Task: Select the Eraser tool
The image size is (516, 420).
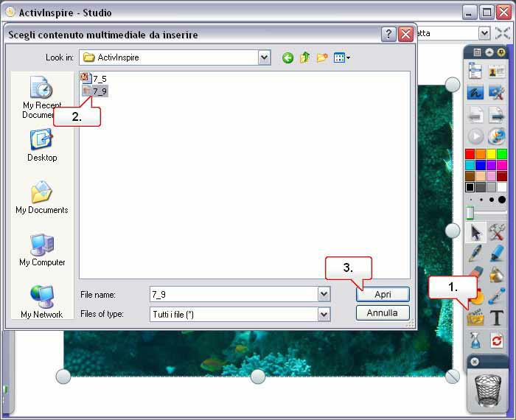Action: tap(476, 271)
